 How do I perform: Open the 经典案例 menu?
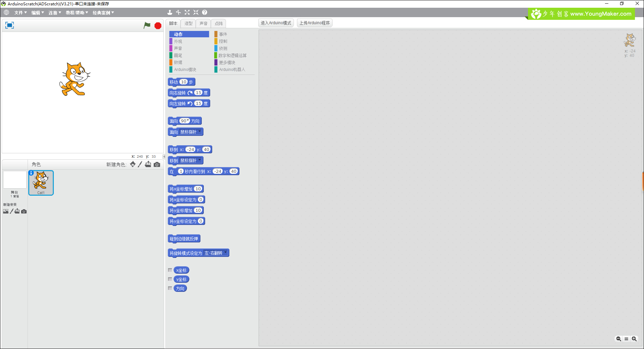[103, 12]
